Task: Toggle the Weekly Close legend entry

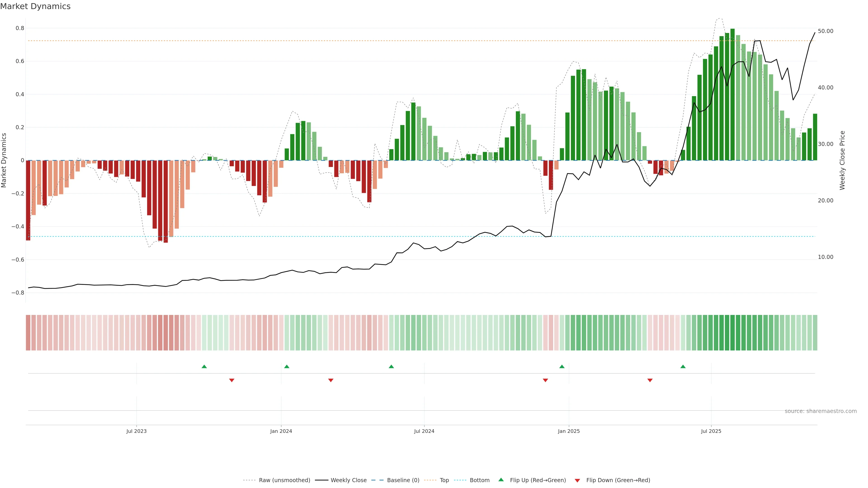Action: click(348, 480)
